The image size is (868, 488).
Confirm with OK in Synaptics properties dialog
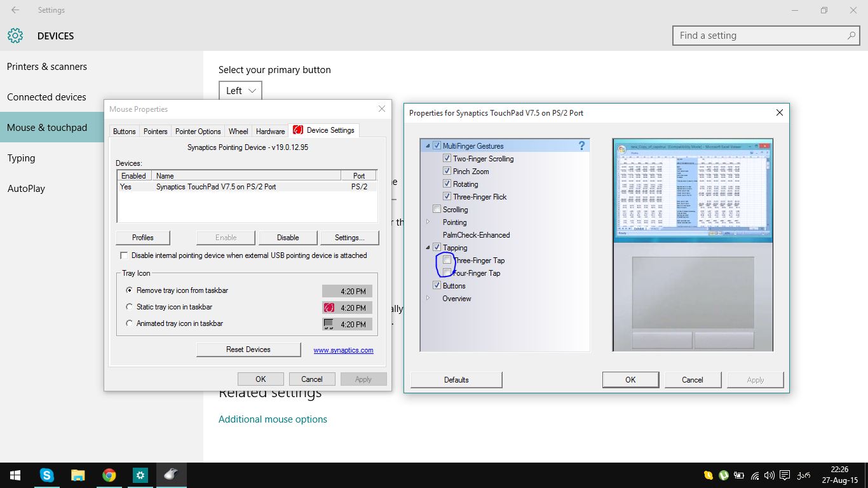[630, 380]
